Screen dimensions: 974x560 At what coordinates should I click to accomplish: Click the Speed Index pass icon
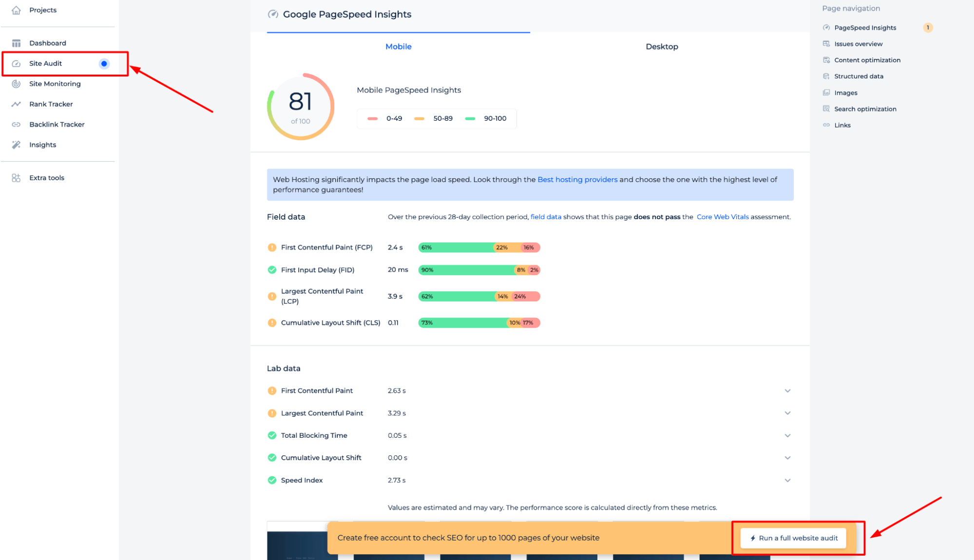click(272, 480)
